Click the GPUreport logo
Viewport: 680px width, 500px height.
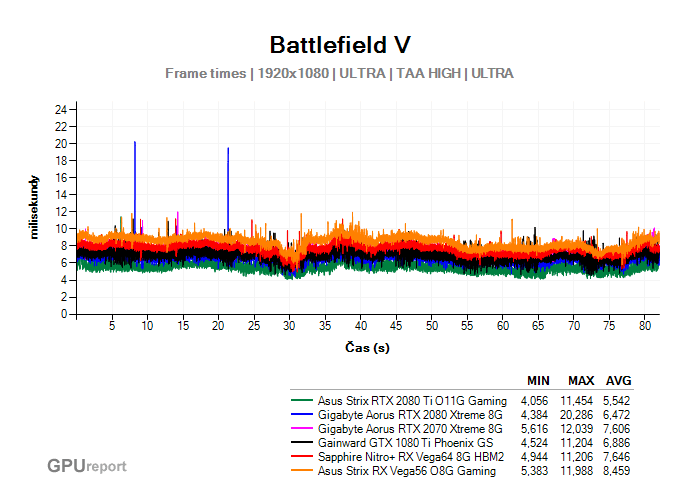pyautogui.click(x=87, y=466)
